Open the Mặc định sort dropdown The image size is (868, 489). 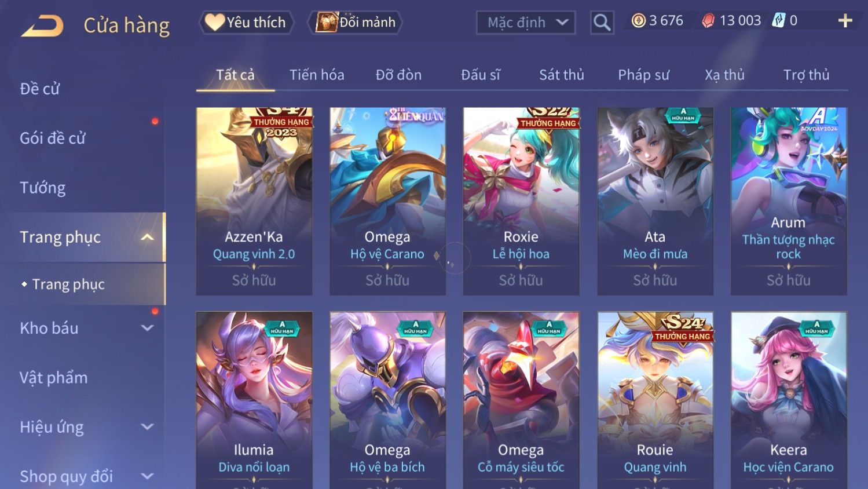pyautogui.click(x=526, y=23)
